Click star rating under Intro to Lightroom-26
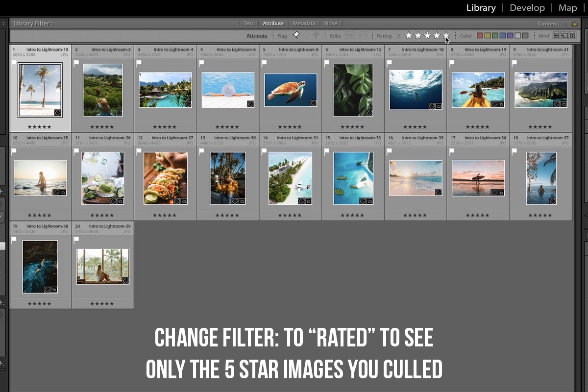Viewport: 588px width, 392px height. [x=102, y=215]
